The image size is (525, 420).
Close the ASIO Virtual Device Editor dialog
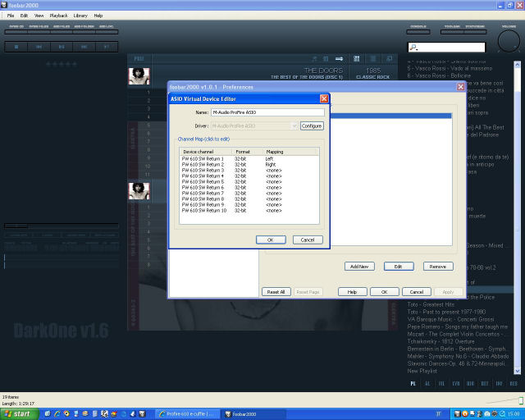coord(324,98)
